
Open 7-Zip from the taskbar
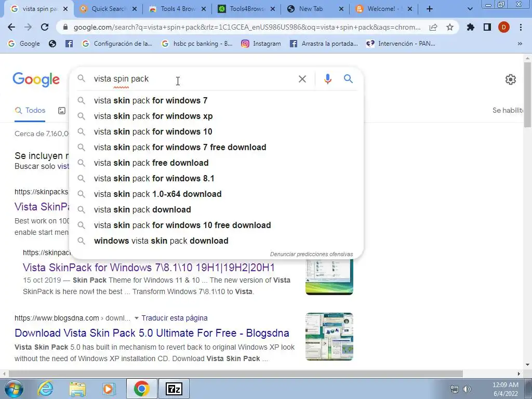coord(174,389)
